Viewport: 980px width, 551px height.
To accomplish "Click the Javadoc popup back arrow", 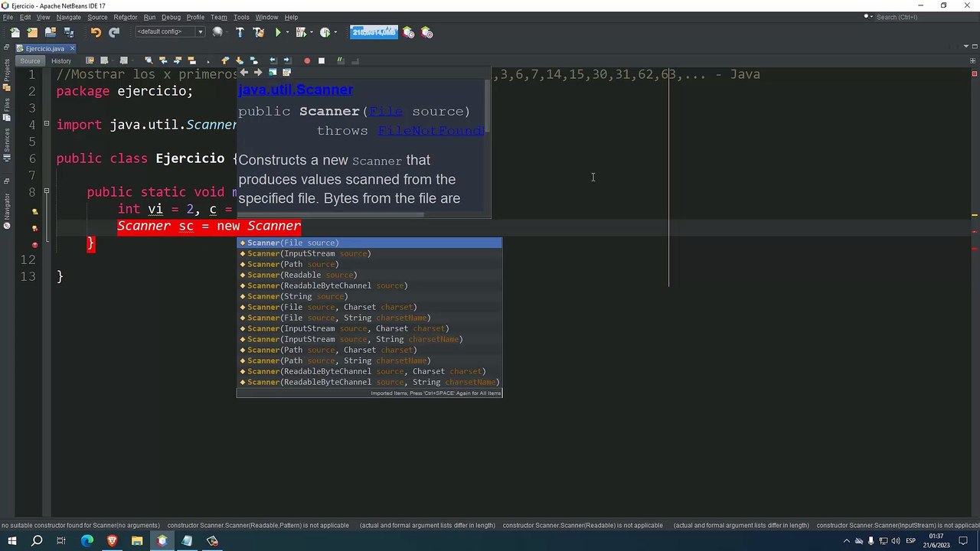I will (x=244, y=73).
